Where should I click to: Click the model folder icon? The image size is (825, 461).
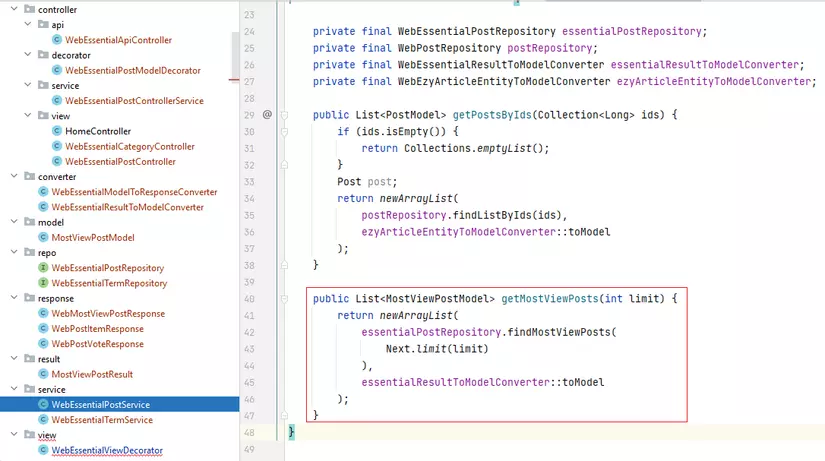29,222
